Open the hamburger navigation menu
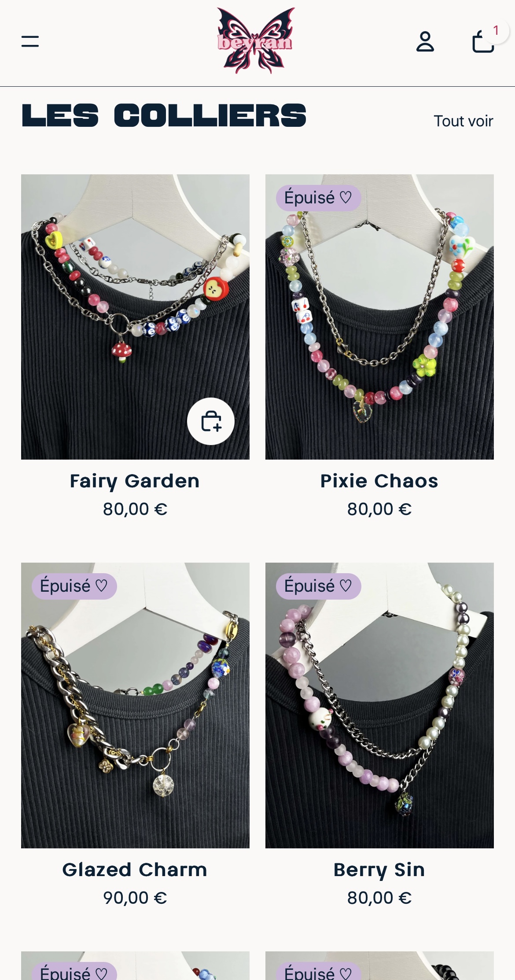 click(x=30, y=42)
